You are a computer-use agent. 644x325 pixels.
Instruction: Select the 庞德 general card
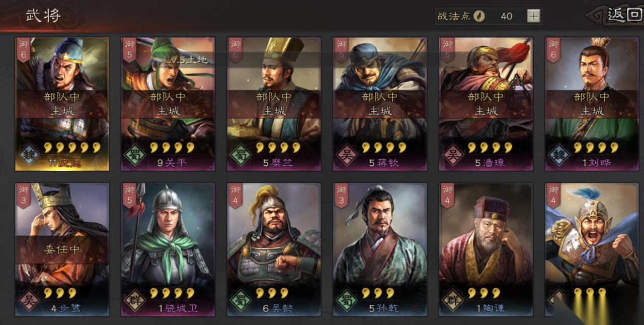(62, 104)
